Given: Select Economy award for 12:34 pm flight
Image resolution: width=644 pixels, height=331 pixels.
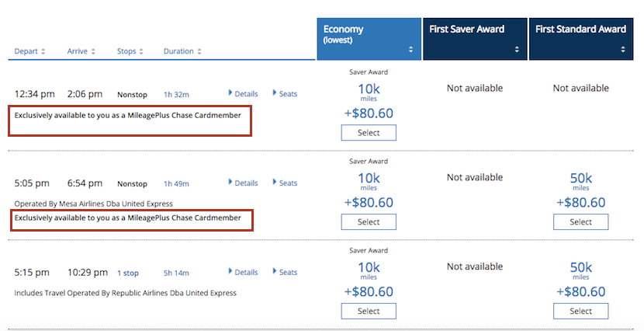Looking at the screenshot, I should coord(369,133).
